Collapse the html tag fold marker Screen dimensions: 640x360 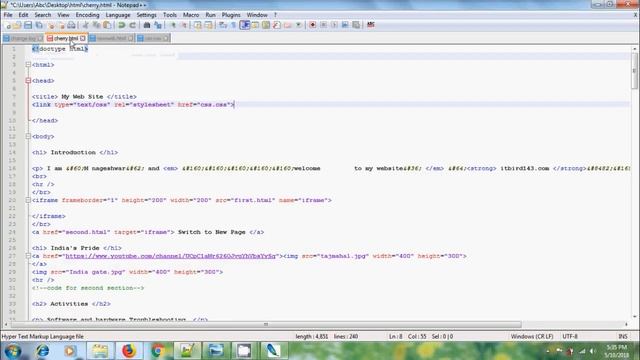28,64
